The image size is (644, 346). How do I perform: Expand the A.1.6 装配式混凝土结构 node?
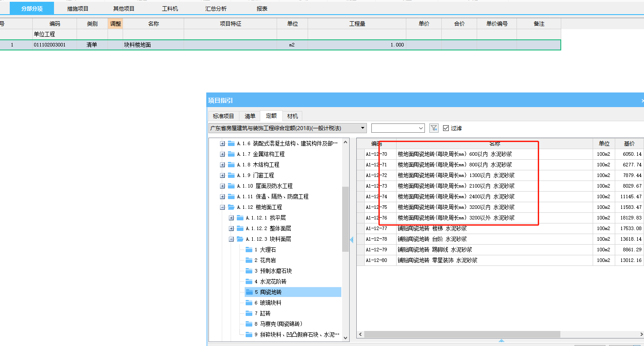223,143
